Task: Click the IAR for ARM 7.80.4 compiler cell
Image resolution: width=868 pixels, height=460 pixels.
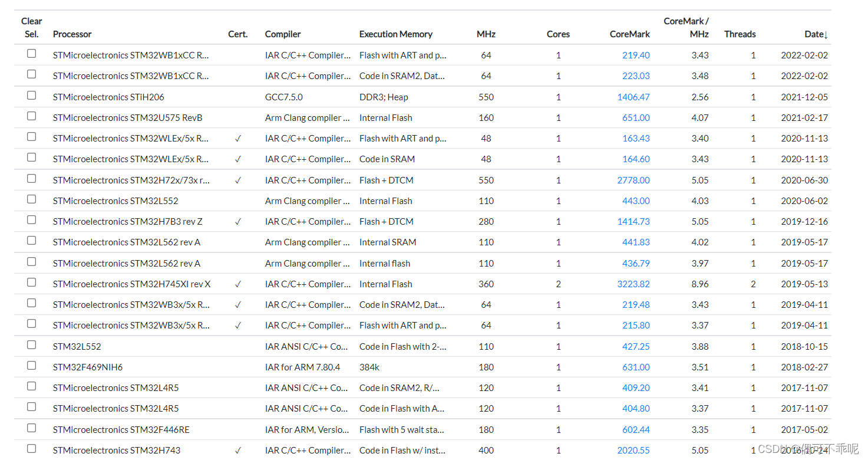Action: 302,367
